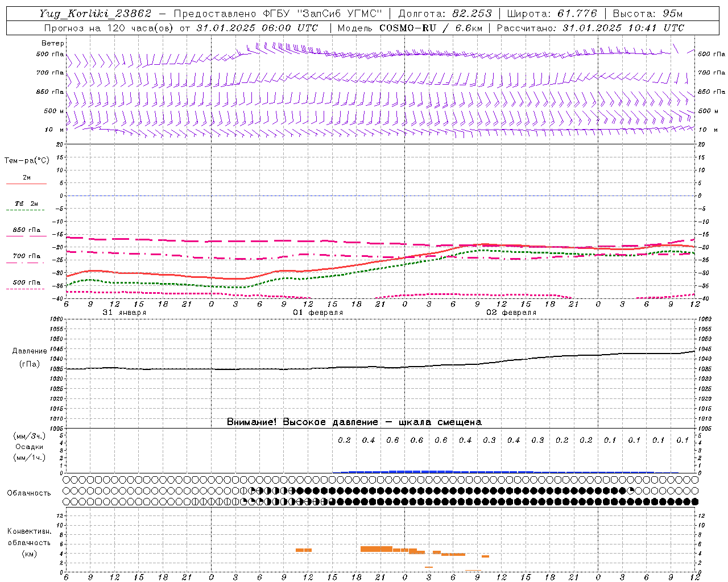Click the Ветер wind panel label

tap(53, 43)
